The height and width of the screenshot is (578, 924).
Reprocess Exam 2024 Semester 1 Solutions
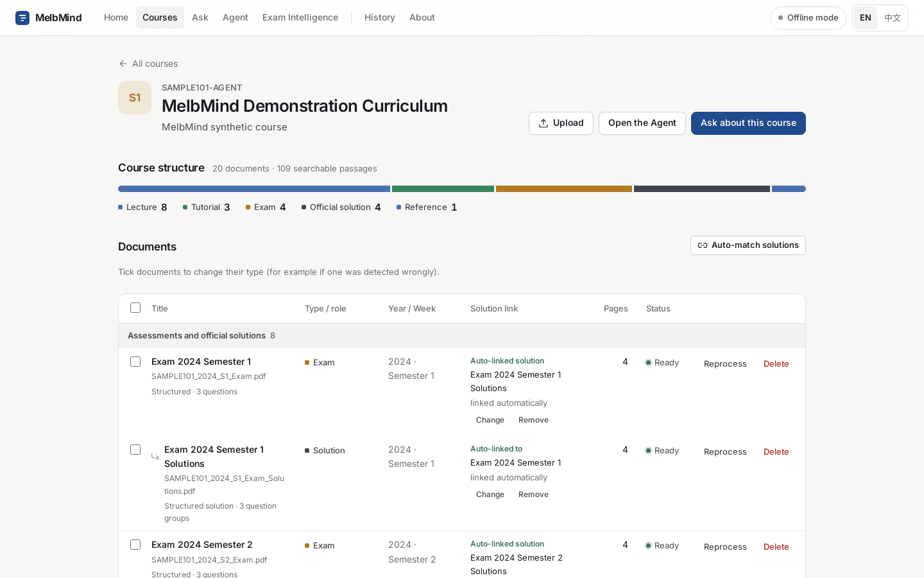725,451
